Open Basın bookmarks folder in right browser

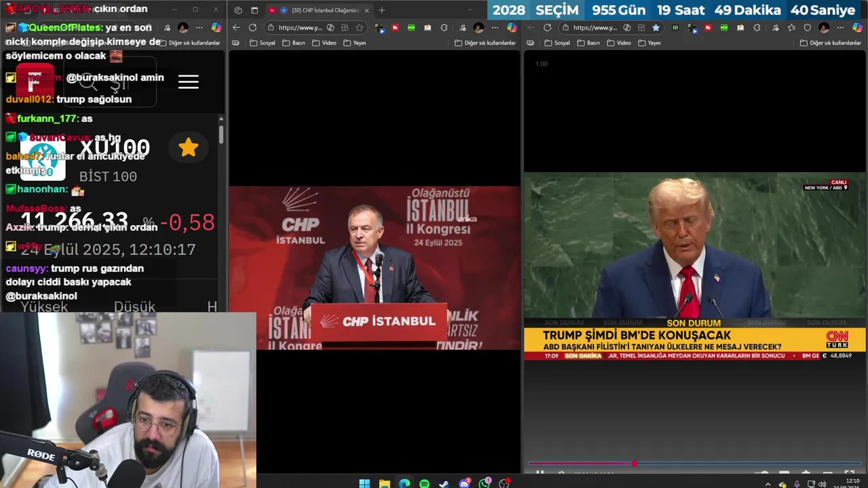(x=588, y=43)
